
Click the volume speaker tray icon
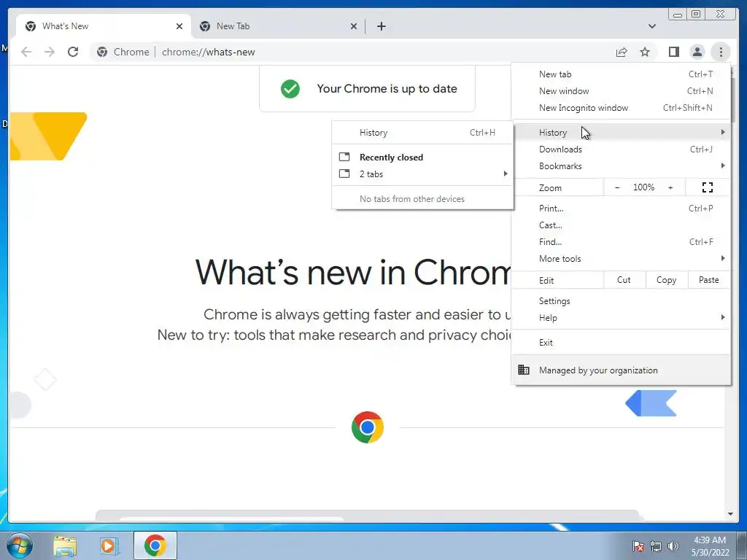[673, 546]
